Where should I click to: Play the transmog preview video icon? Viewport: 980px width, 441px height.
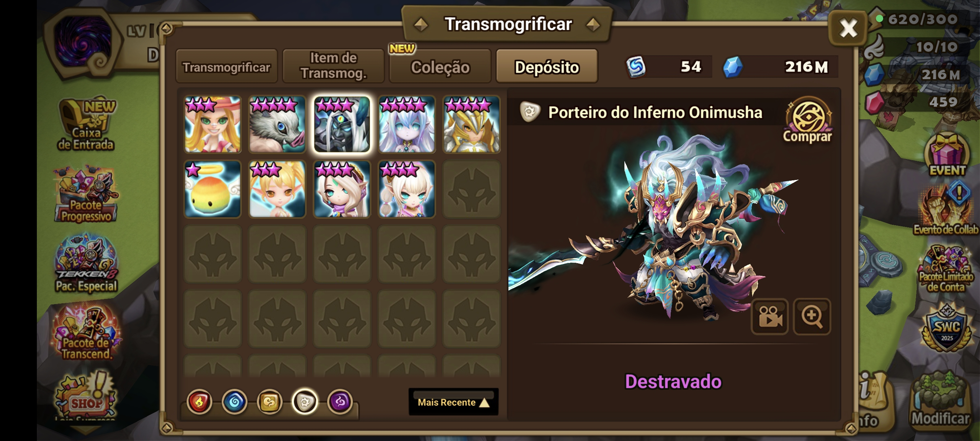click(x=770, y=317)
